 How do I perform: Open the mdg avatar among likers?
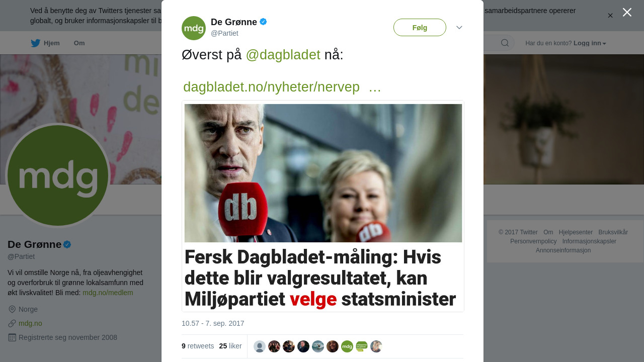point(347,346)
